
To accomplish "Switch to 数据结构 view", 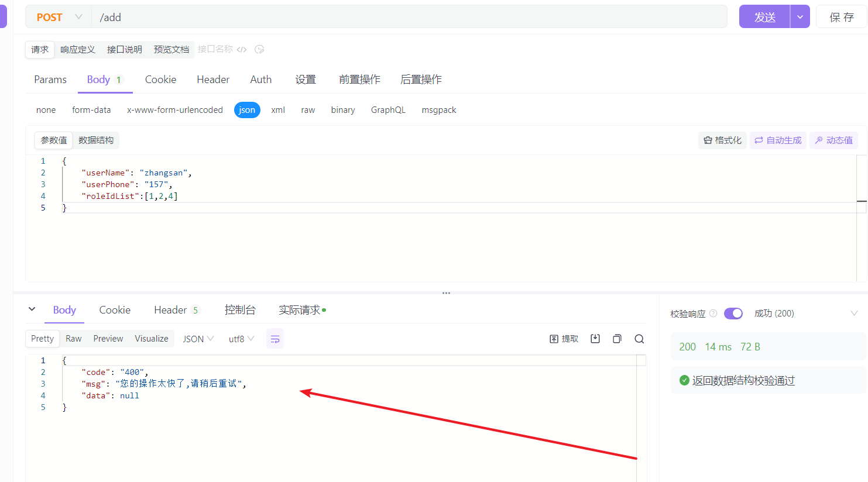I will click(x=96, y=140).
